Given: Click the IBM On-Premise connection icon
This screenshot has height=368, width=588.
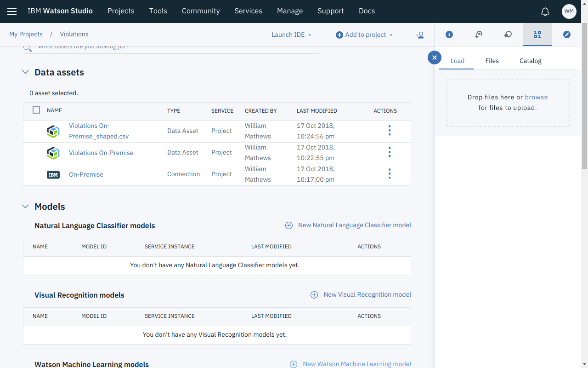Looking at the screenshot, I should 53,175.
